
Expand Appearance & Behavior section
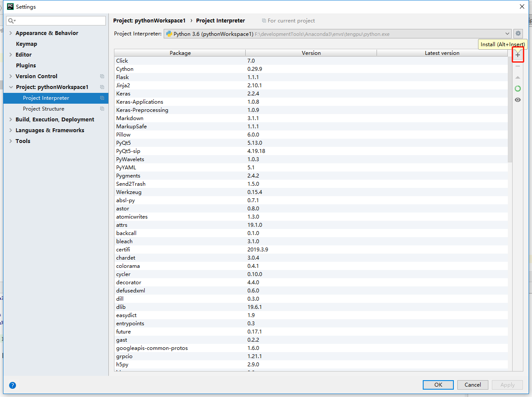click(x=11, y=33)
